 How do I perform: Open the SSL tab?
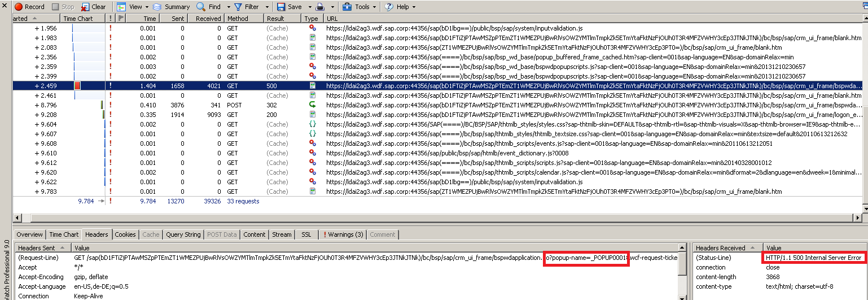point(306,234)
